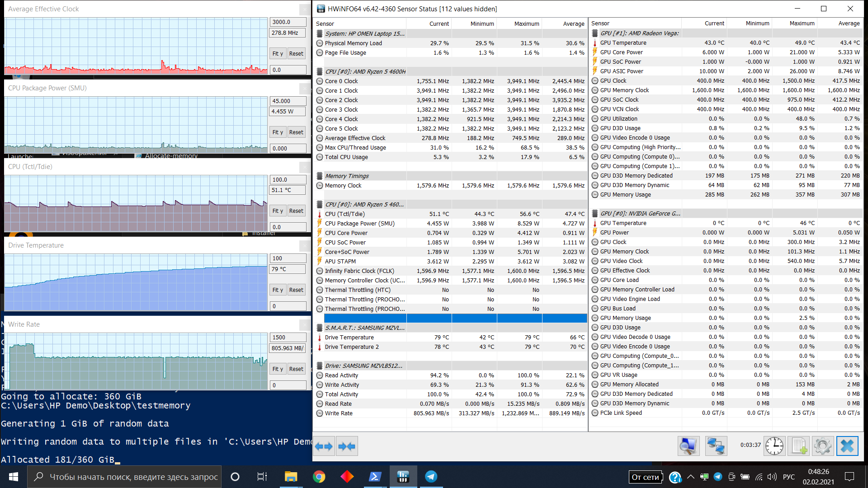Select the S.M.A.R.T.: SAMSUNG section header
The height and width of the screenshot is (488, 868).
coord(450,328)
